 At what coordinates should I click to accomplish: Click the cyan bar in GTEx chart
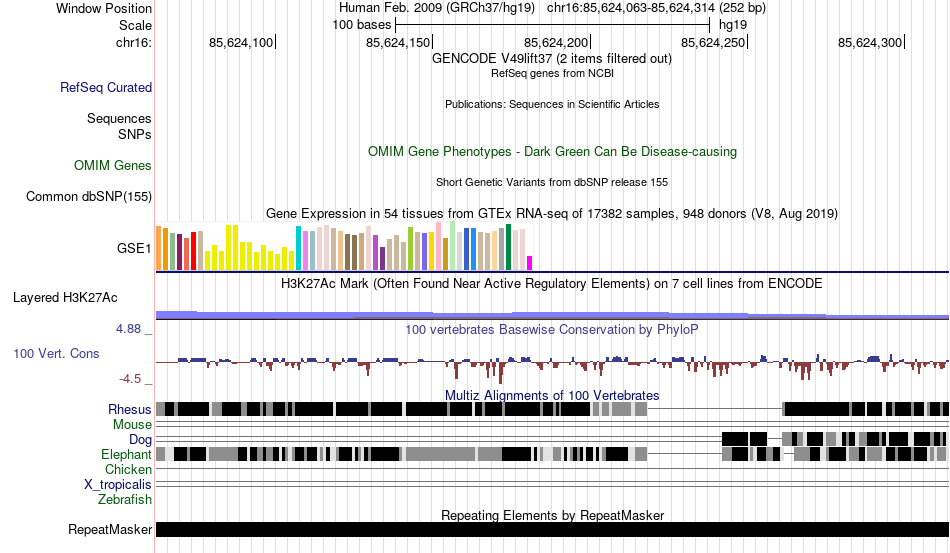(x=298, y=248)
